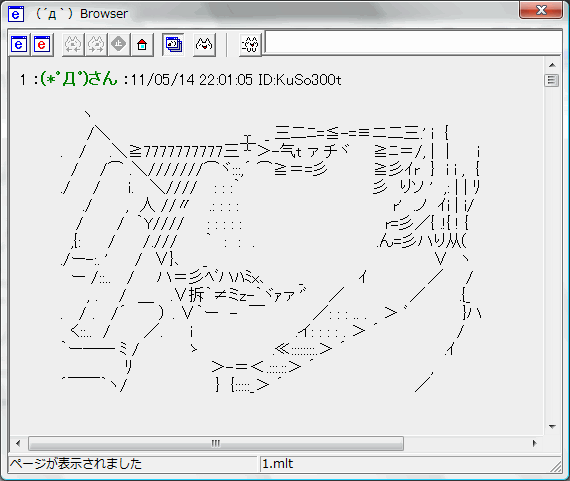Click the green poster name (*ﾟДﾟ)さん

pyautogui.click(x=79, y=79)
